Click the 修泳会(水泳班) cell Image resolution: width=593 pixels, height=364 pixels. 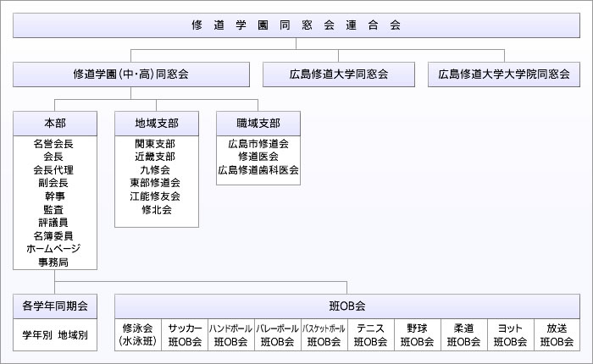[138, 335]
